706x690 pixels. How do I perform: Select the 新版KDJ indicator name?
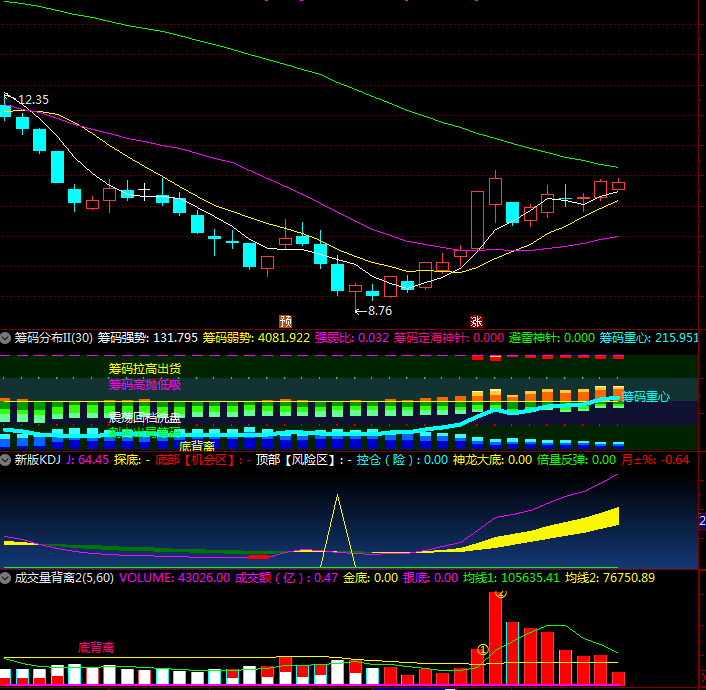tap(38, 460)
